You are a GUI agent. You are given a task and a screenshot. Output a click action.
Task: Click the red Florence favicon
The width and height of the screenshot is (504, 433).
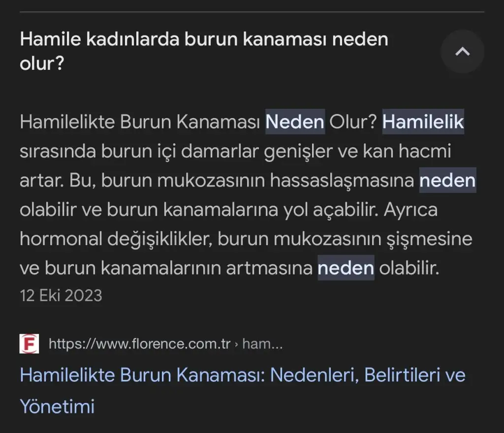pyautogui.click(x=29, y=343)
